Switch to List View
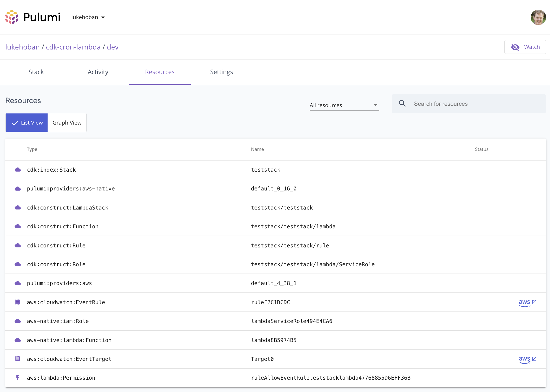The height and width of the screenshot is (392, 550). 27,123
